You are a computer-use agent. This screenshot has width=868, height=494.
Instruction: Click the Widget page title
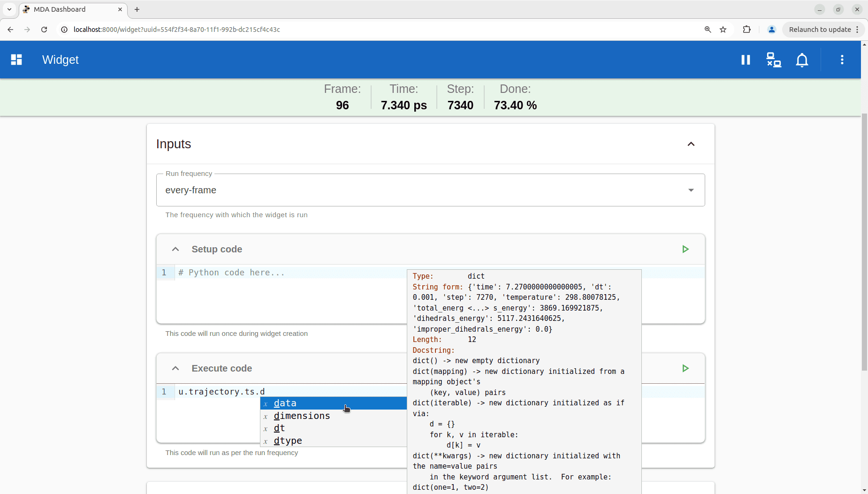click(x=61, y=60)
